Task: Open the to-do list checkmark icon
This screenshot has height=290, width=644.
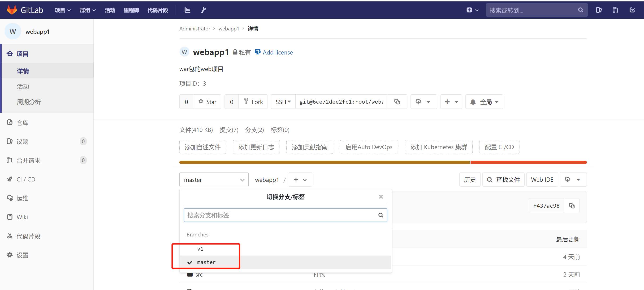Action: pyautogui.click(x=632, y=10)
